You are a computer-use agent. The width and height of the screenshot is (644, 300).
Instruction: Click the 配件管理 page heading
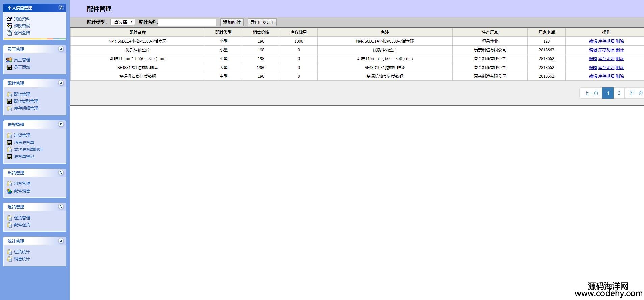[99, 9]
